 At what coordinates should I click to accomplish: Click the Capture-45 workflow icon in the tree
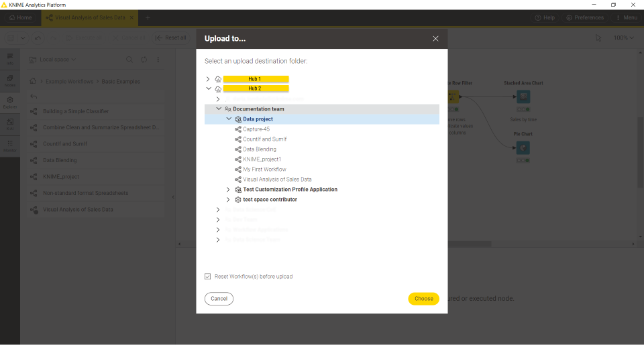pyautogui.click(x=238, y=129)
